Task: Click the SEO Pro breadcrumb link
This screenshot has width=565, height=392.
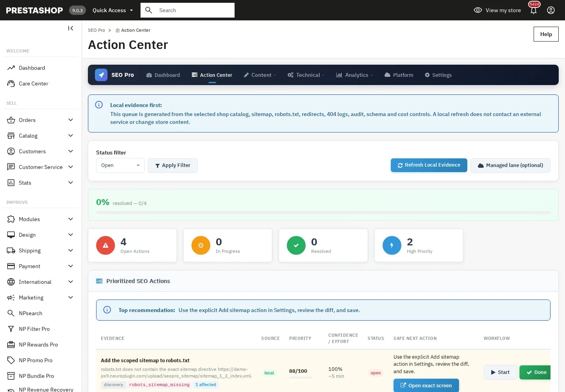Action: (96, 30)
